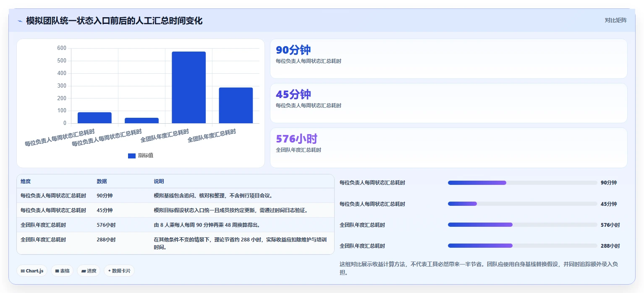Click the chart bar reaching about 90

(x=94, y=118)
